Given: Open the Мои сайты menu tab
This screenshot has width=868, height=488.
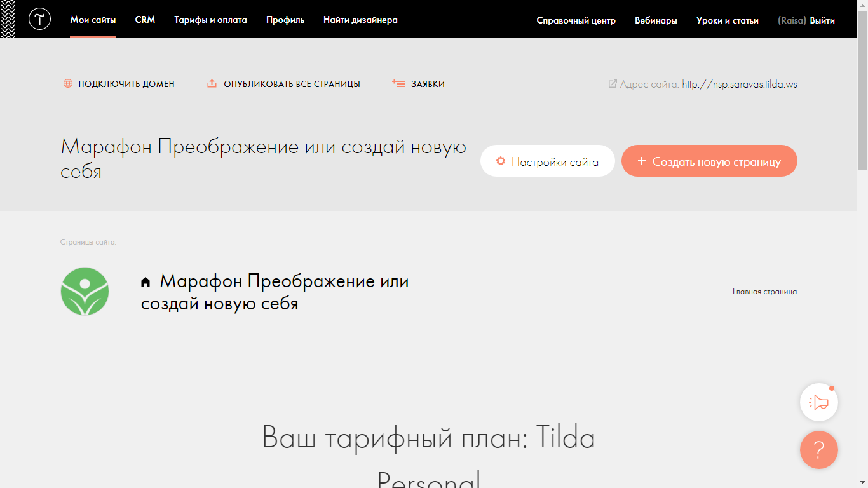Looking at the screenshot, I should 93,20.
